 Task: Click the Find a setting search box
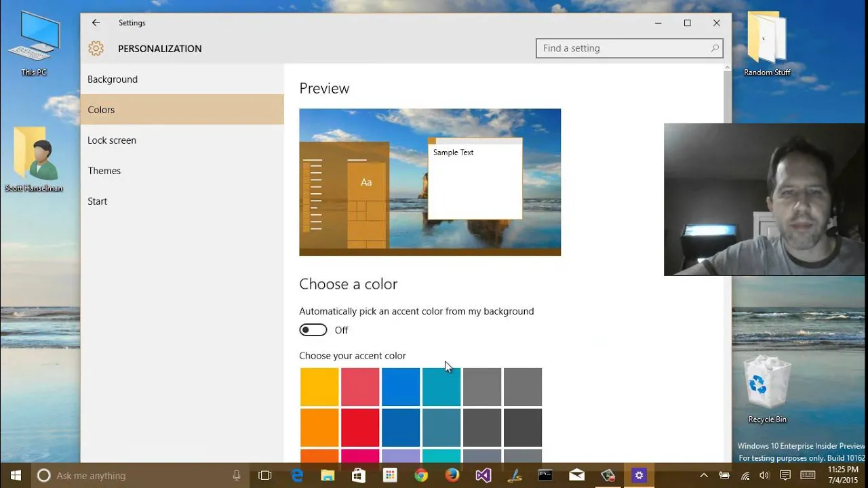tap(629, 48)
